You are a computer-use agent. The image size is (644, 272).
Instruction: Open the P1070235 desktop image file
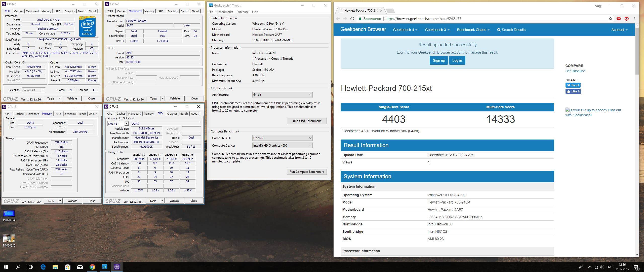click(x=9, y=241)
